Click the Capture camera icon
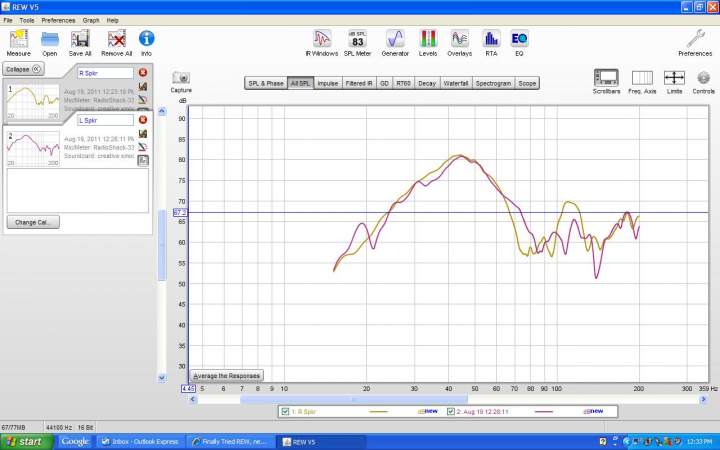 pyautogui.click(x=181, y=82)
